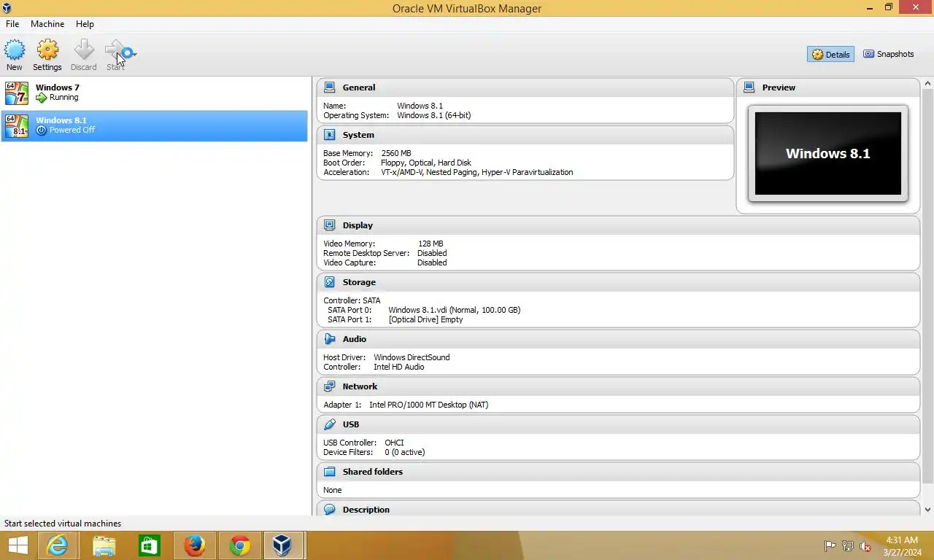Launch Google Chrome from the taskbar
Viewport: 934px width, 560px height.
(x=240, y=545)
